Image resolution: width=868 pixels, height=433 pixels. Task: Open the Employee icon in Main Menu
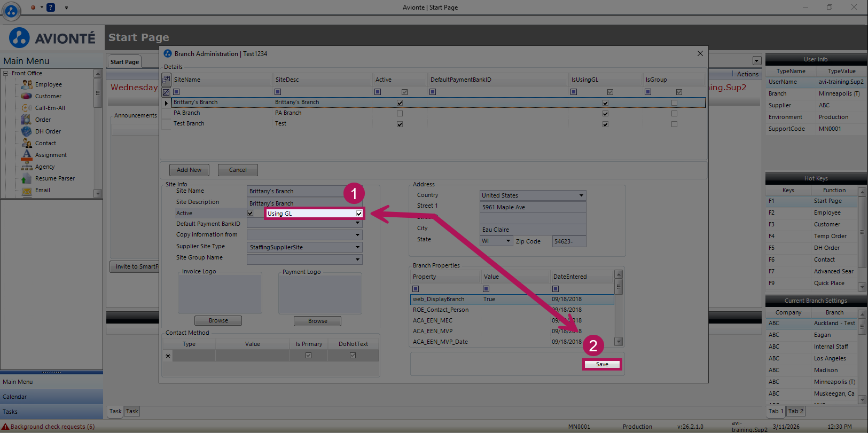pos(27,84)
